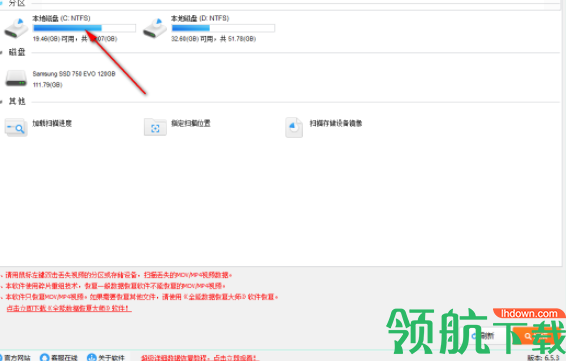
Task: Click the 关于软件 icon in the bottom bar
Action: tap(92, 358)
